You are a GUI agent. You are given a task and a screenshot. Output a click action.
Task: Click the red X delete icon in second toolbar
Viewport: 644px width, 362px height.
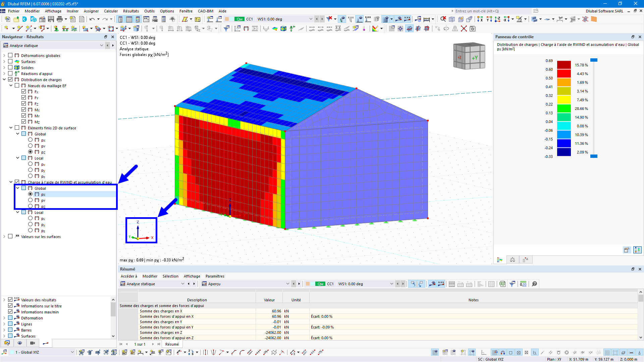coord(464,28)
